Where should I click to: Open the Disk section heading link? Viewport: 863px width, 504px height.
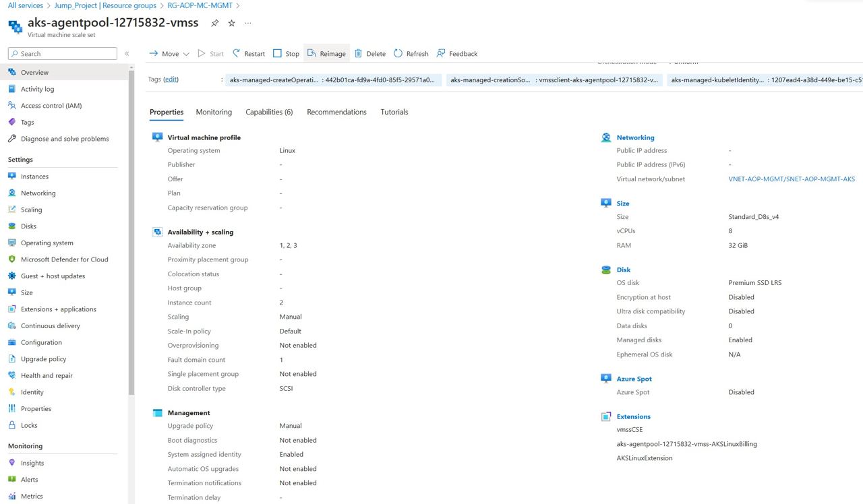[x=624, y=270]
